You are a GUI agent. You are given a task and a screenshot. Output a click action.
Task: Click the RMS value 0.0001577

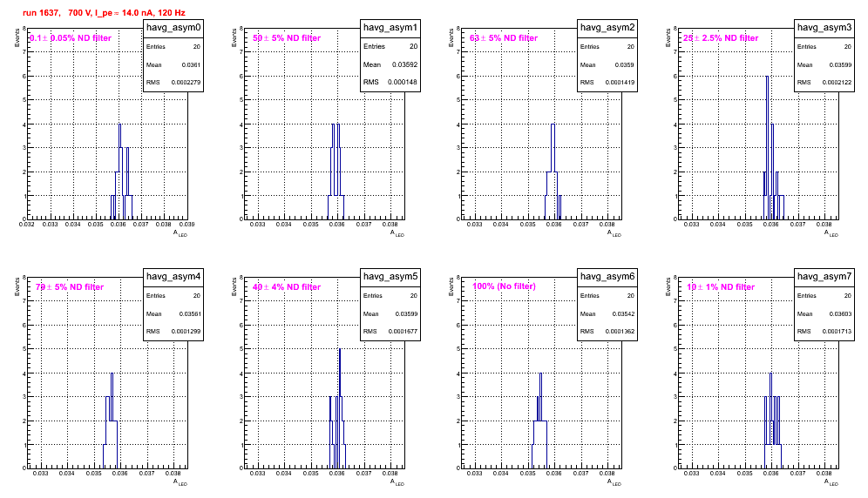coord(403,332)
